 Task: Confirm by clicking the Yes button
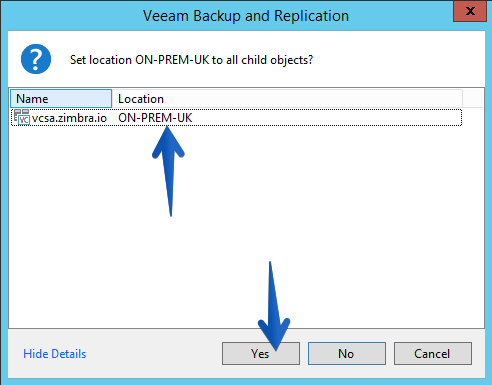point(261,353)
